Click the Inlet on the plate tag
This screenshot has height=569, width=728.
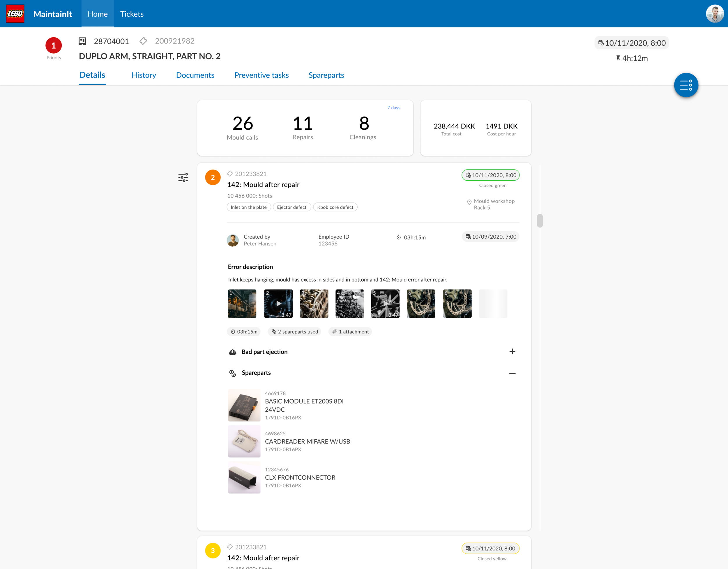[249, 207]
